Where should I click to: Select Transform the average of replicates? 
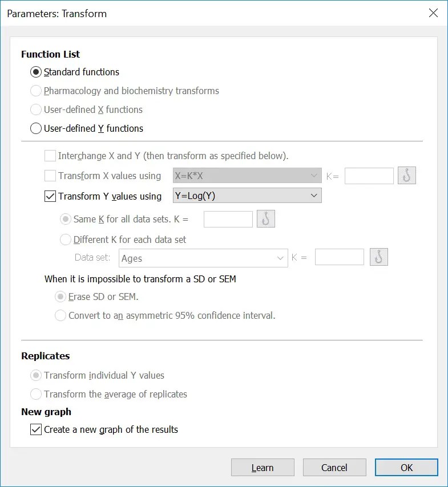(35, 393)
